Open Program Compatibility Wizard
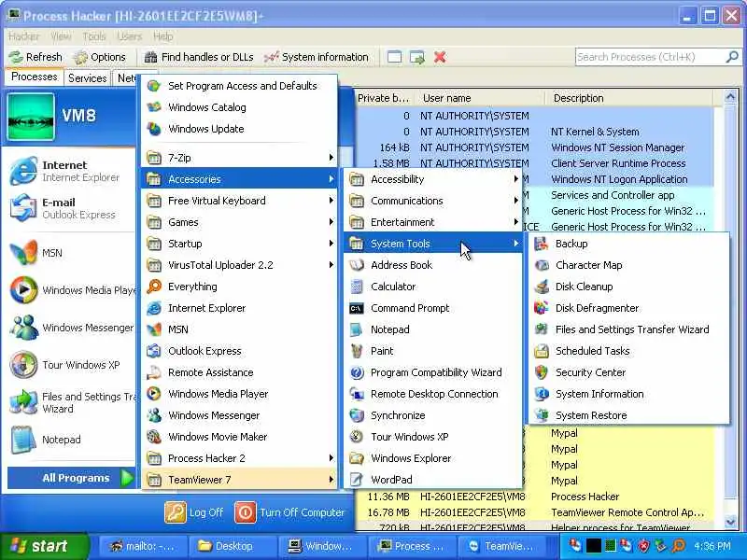This screenshot has height=560, width=747. tap(432, 372)
